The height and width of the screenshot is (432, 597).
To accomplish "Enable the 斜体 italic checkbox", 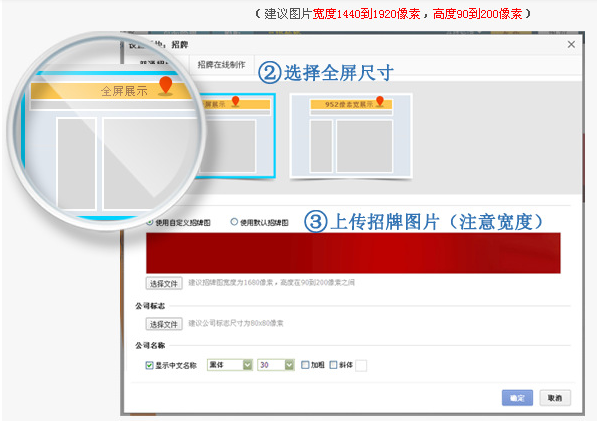I will 333,365.
